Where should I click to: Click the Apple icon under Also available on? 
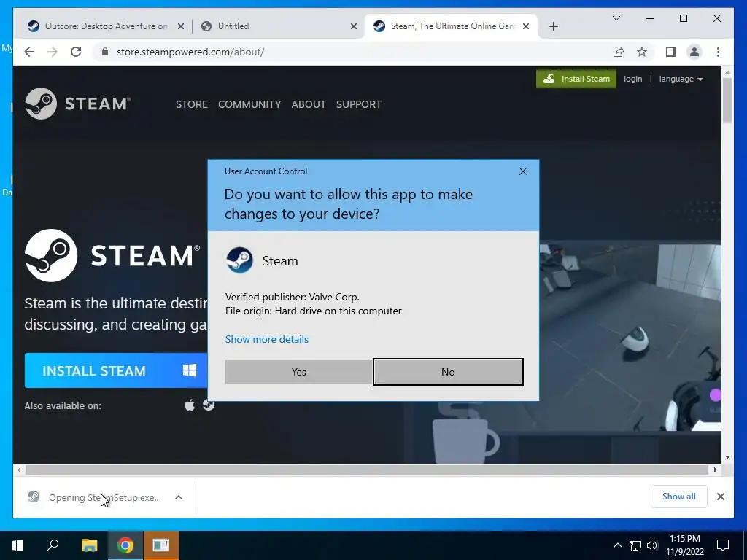tap(190, 405)
